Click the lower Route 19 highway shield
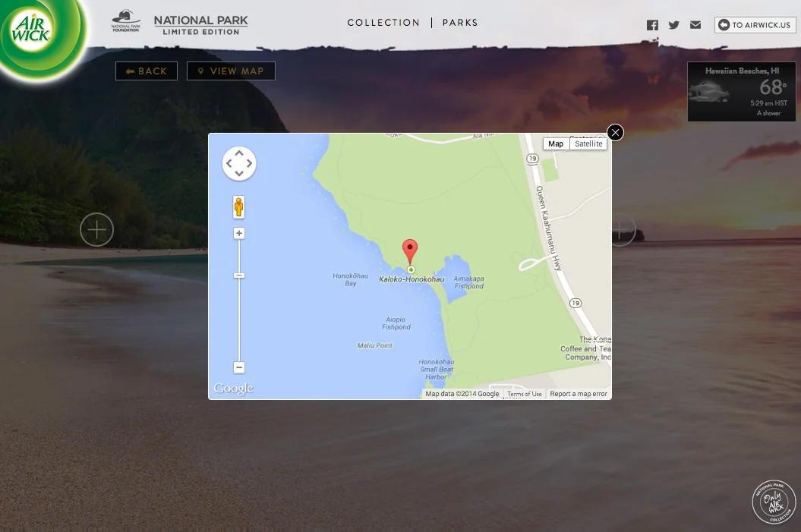801x532 pixels. pos(576,304)
